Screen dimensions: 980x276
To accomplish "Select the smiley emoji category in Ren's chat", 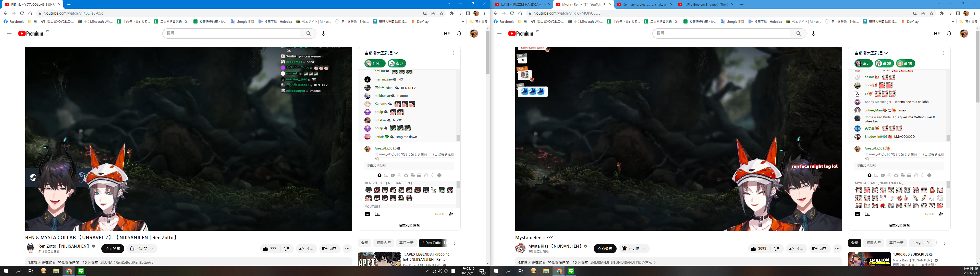I will tap(399, 175).
